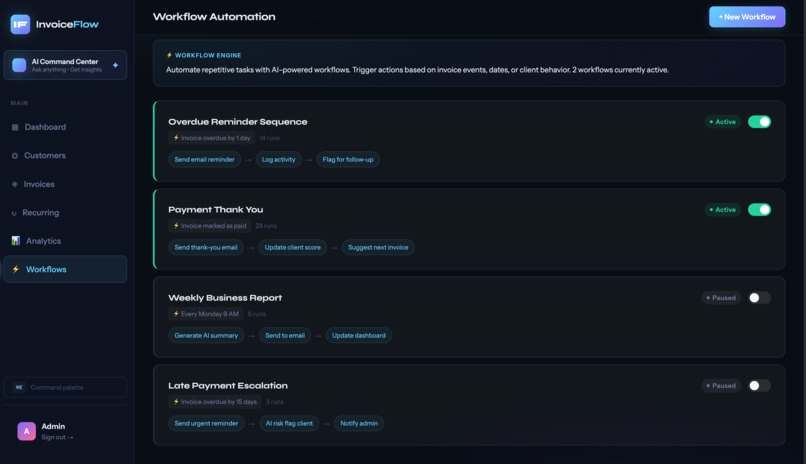Screen dimensions: 806x464
Task: Click the Workflow Engine lightning icon
Action: click(169, 55)
